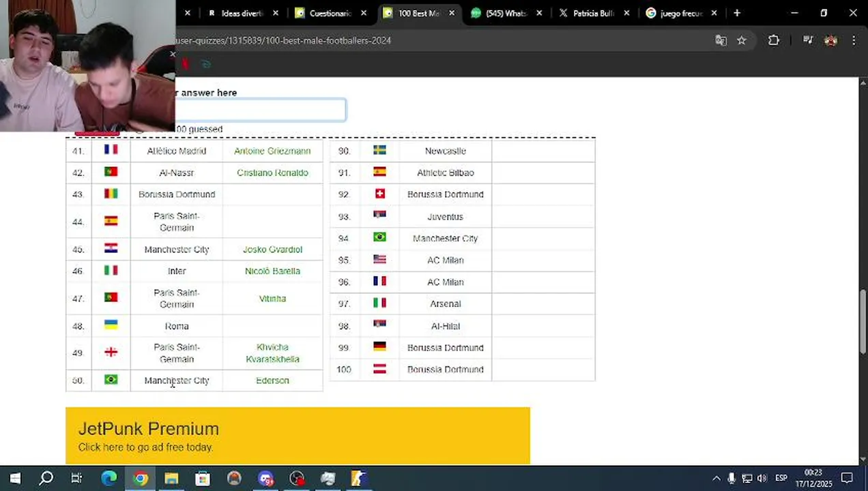Click the Sweden flag in row 90
Viewport: 868px width, 491px height.
pos(379,150)
